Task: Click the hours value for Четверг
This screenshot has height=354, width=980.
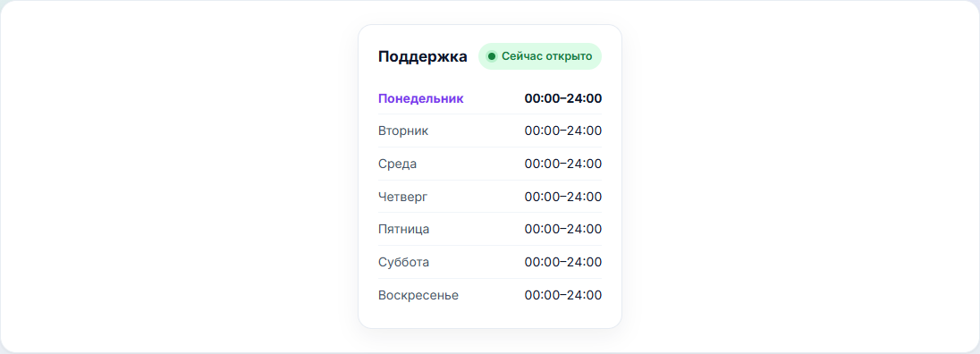Action: pos(563,197)
